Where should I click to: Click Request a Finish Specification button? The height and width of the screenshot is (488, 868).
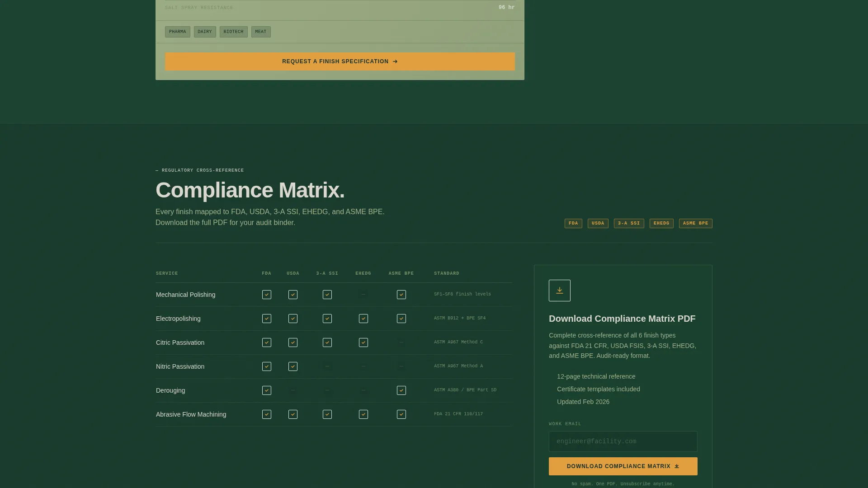[340, 61]
